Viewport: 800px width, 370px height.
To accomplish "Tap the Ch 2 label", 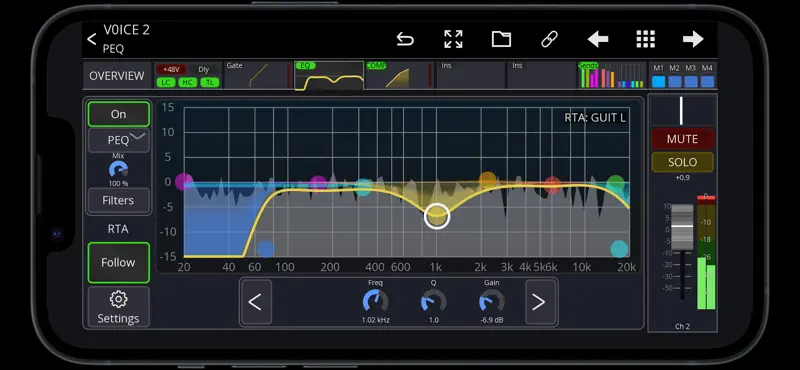I will [682, 327].
